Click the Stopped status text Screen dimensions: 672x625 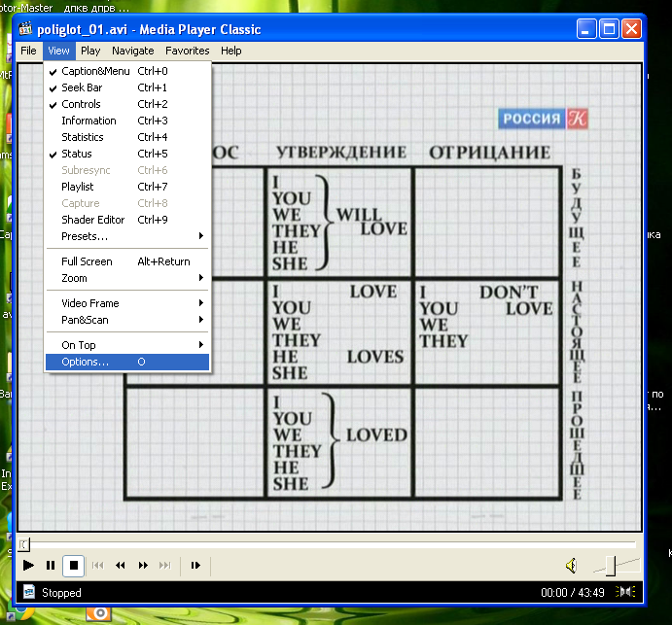click(61, 593)
